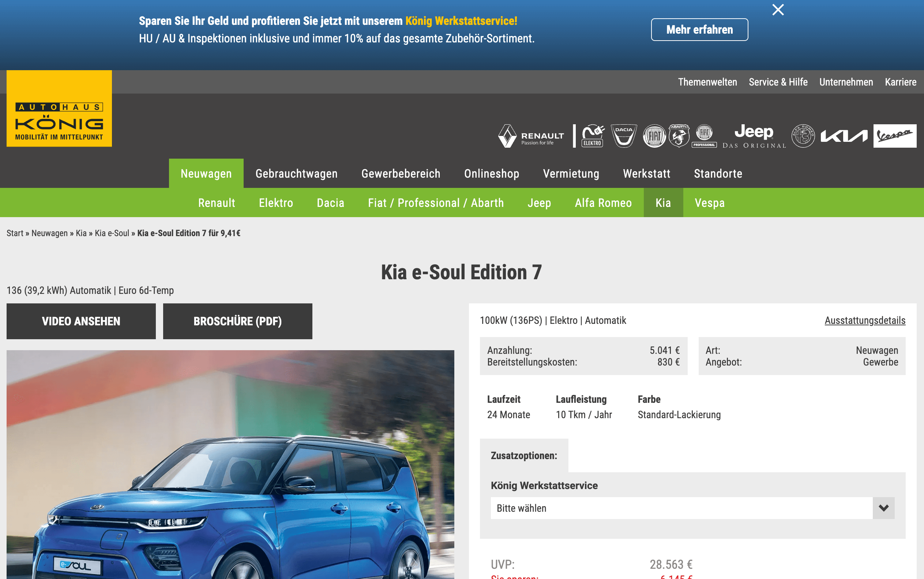Open the Renault brand logo

point(531,136)
